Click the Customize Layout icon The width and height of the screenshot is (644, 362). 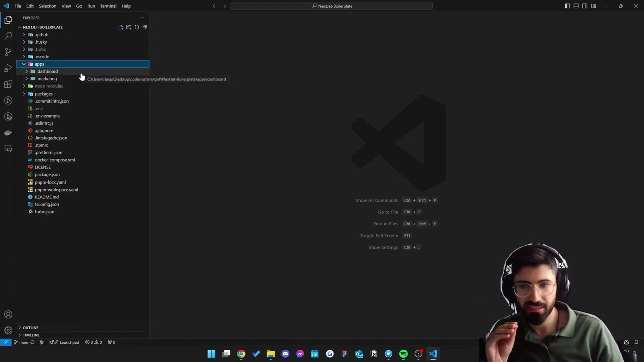pos(594,6)
